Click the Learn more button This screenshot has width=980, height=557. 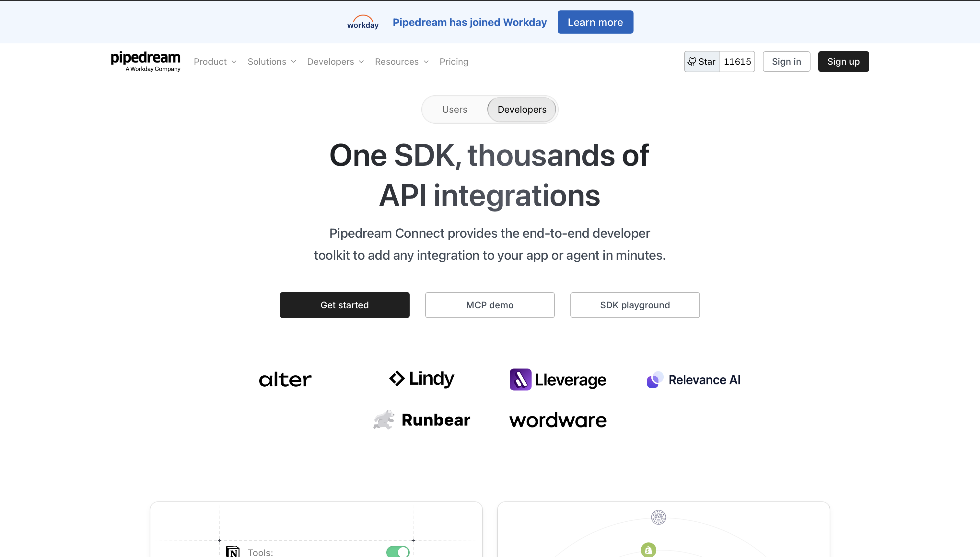(595, 22)
